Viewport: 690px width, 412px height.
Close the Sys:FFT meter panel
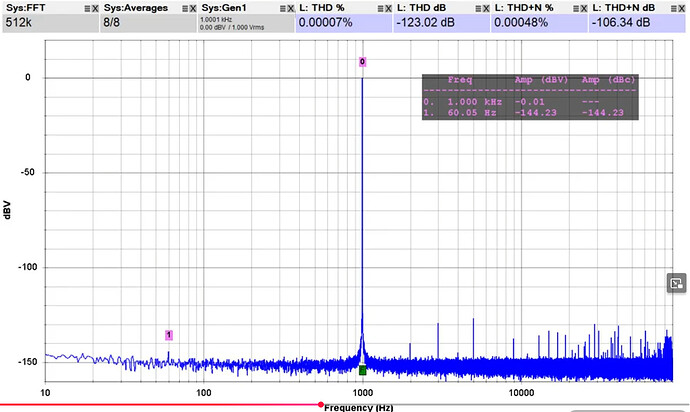95,8
